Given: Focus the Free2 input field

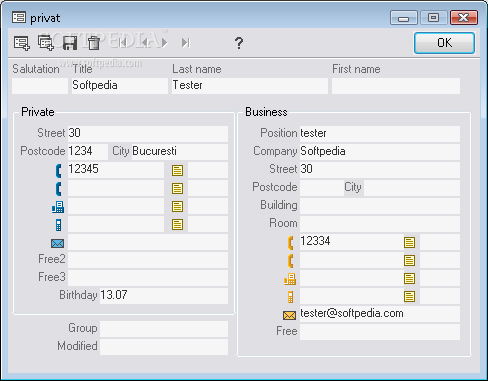Looking at the screenshot, I should pyautogui.click(x=148, y=260).
